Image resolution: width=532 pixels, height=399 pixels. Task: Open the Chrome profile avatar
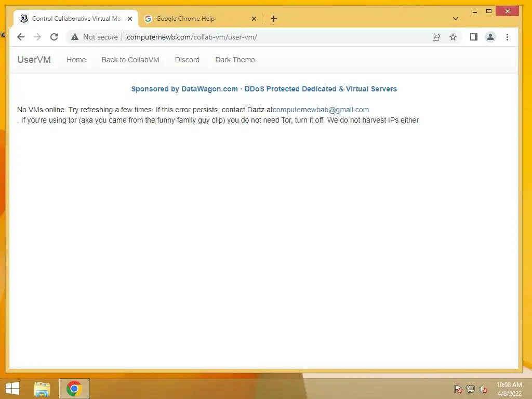(490, 37)
